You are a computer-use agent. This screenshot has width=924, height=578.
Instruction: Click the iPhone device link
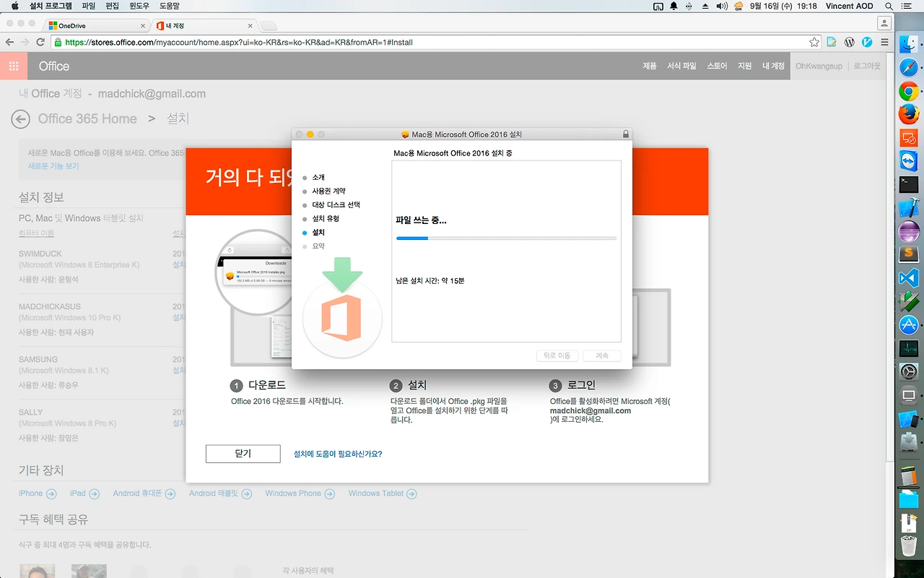coord(38,493)
